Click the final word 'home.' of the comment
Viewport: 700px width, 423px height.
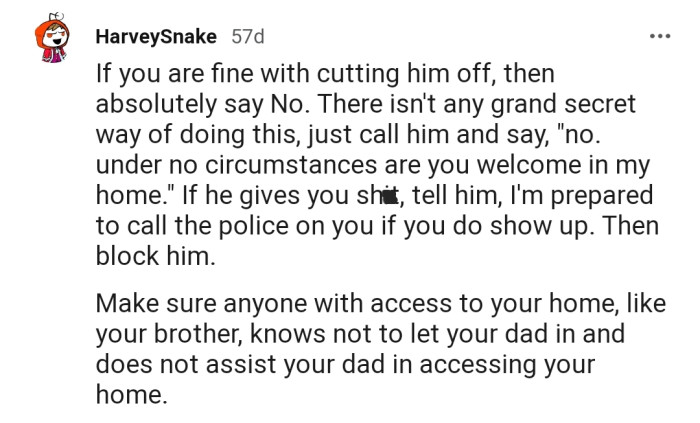tap(127, 395)
